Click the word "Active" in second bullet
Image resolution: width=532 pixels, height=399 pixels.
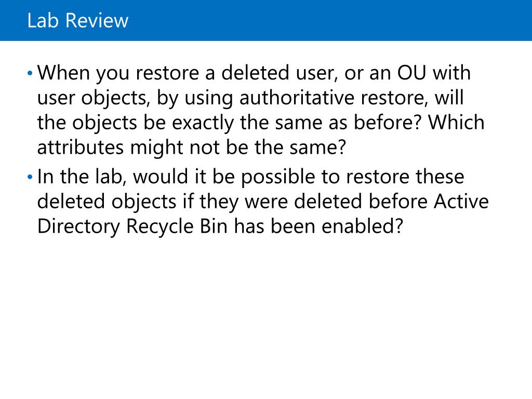point(461,201)
